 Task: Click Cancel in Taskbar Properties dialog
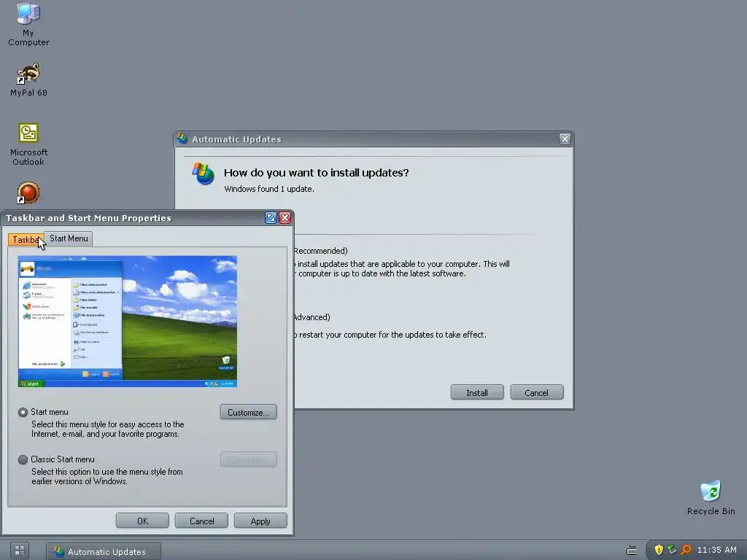coord(201,521)
